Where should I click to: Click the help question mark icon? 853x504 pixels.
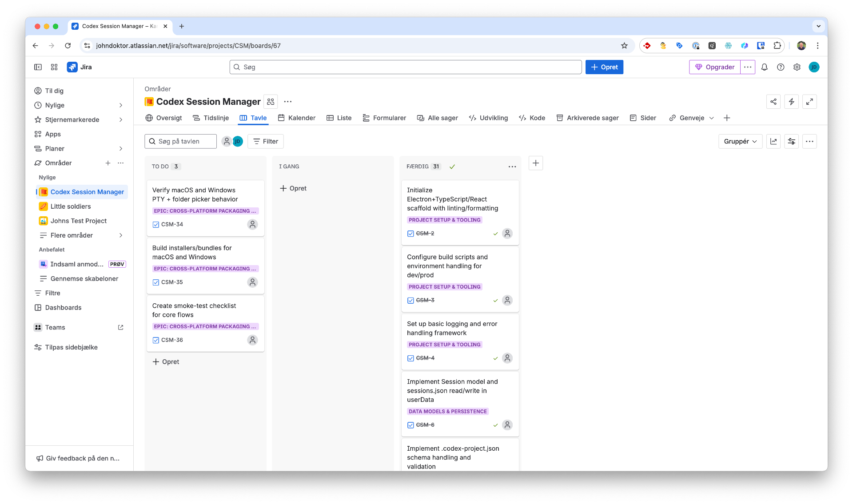coord(781,67)
